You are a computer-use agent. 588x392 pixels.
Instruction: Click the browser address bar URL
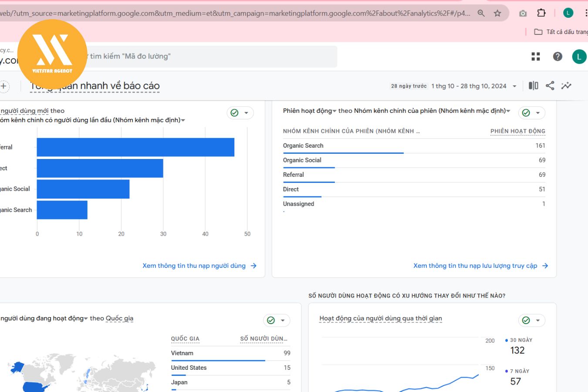[235, 13]
